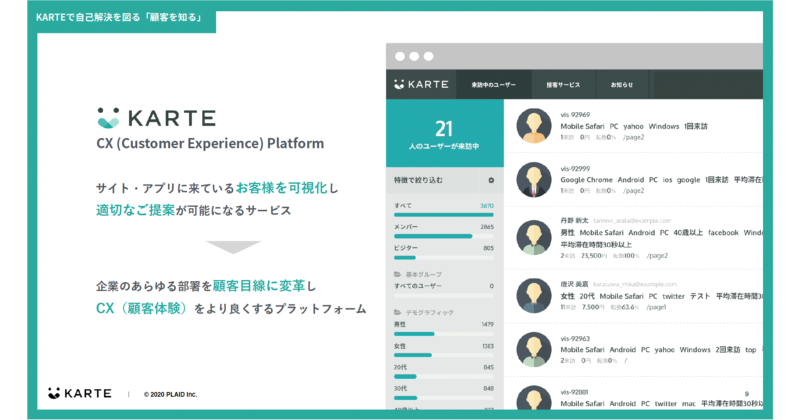Viewport: 800px width, 420px height.
Task: Switch to the 来訪中のユーザー tab
Action: [x=493, y=85]
